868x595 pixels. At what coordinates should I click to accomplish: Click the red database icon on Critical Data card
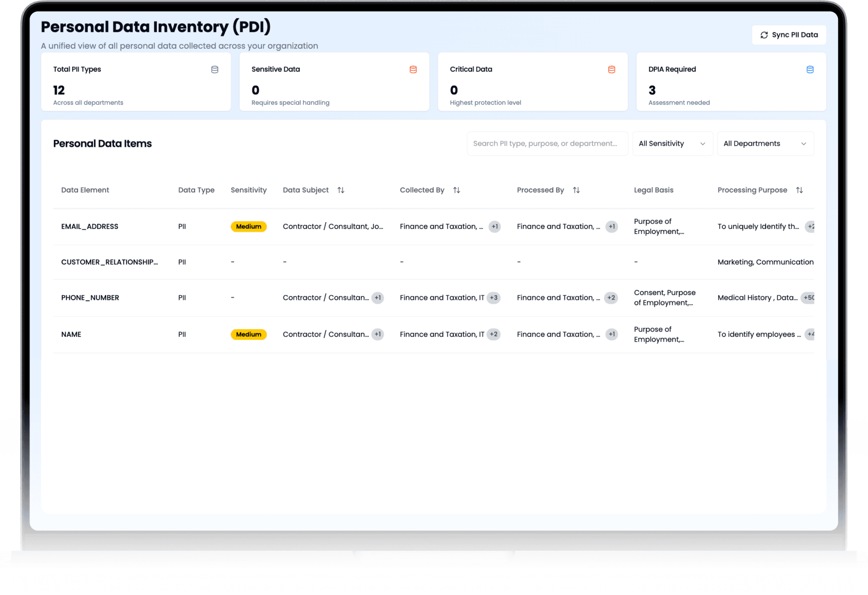click(x=612, y=70)
